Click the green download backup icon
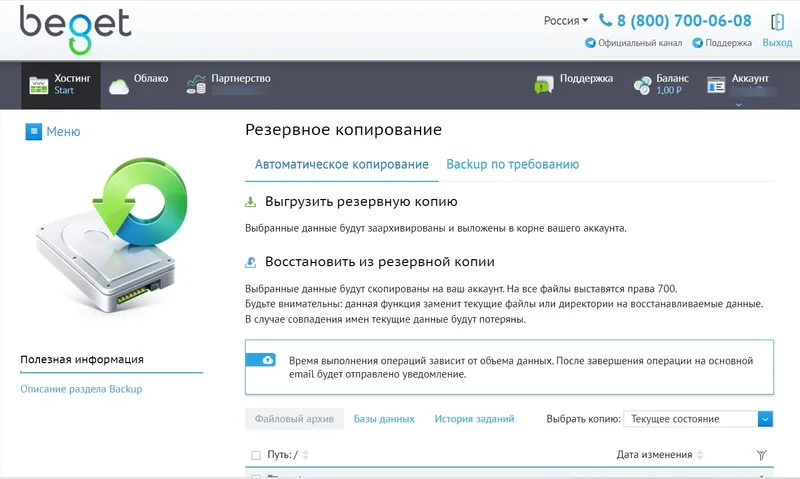Screen dimensions: 800x479 point(250,202)
